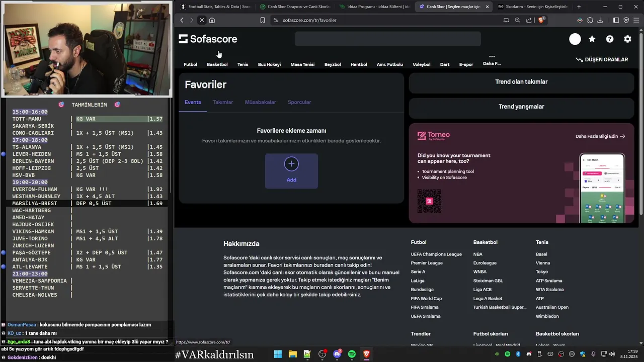The image size is (644, 362).
Task: Click the Add favorites button
Action: (291, 171)
